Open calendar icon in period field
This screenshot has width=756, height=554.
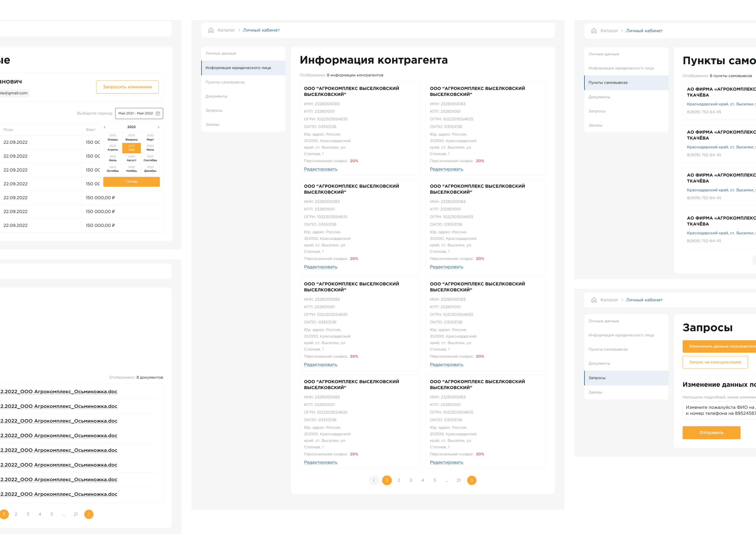pyautogui.click(x=158, y=113)
